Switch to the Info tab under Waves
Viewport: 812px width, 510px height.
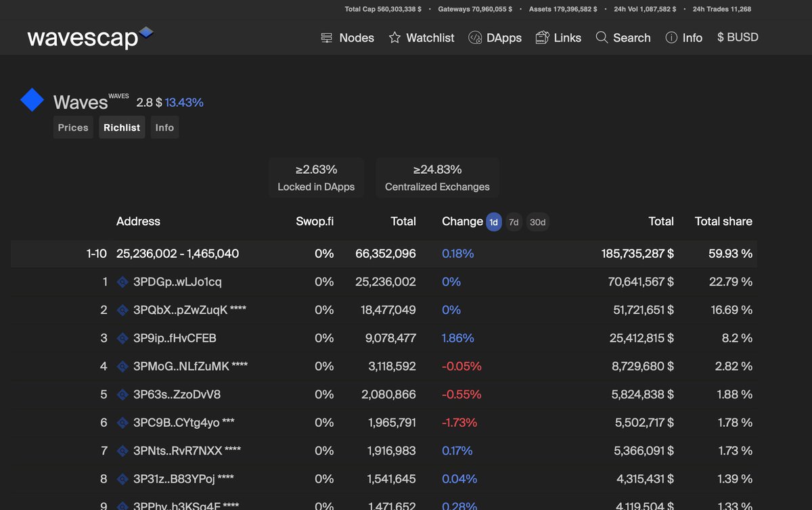pos(164,127)
